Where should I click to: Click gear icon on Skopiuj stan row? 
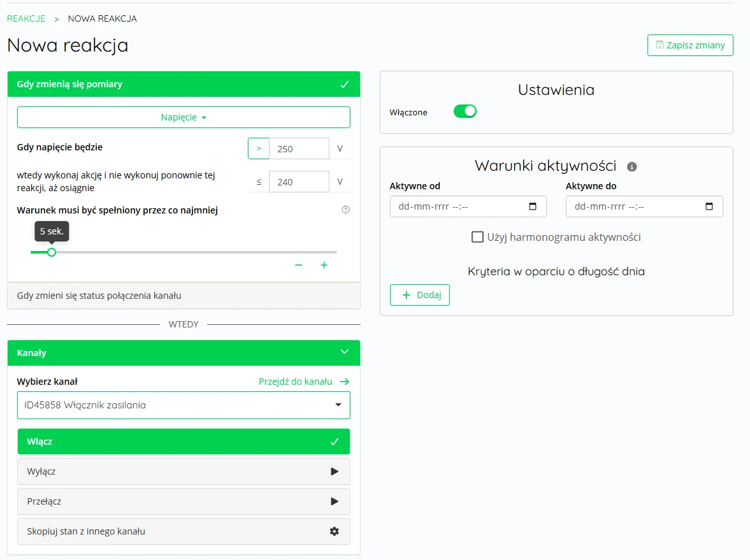coord(334,531)
